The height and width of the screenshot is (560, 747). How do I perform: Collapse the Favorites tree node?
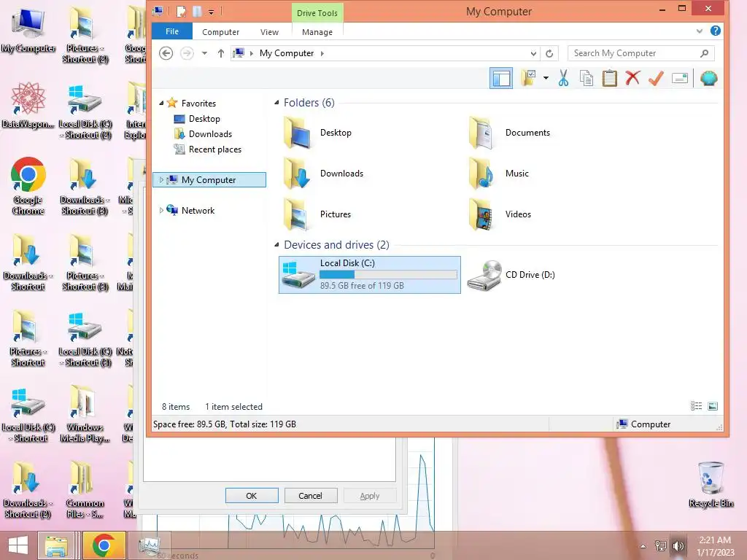pos(161,104)
